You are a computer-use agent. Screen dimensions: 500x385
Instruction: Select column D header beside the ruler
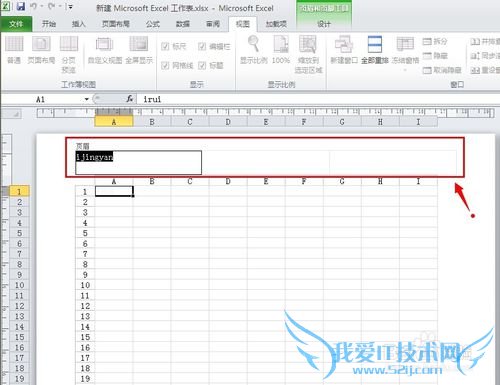click(x=228, y=122)
